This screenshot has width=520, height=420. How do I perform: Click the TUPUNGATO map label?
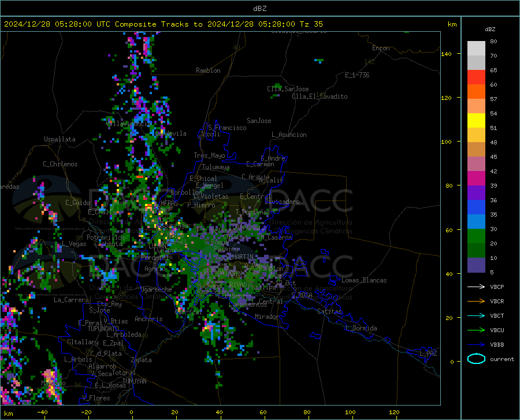[103, 329]
